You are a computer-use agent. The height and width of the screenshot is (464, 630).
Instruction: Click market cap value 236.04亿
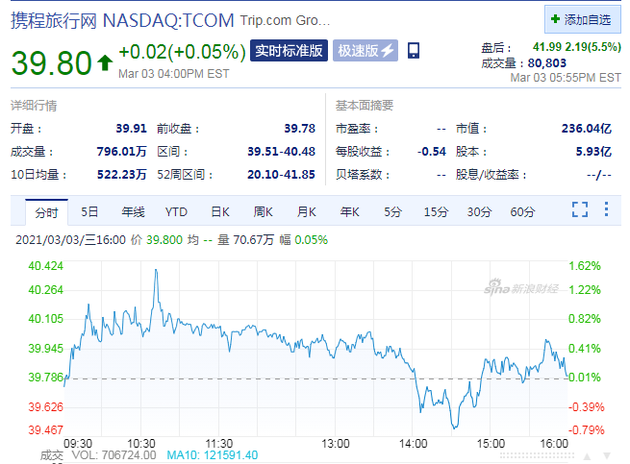tap(587, 129)
